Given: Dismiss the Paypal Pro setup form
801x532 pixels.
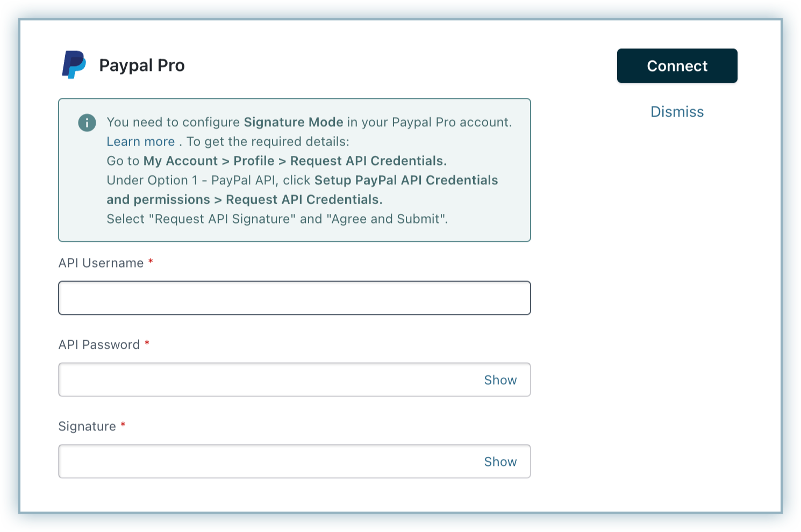Looking at the screenshot, I should [x=677, y=112].
